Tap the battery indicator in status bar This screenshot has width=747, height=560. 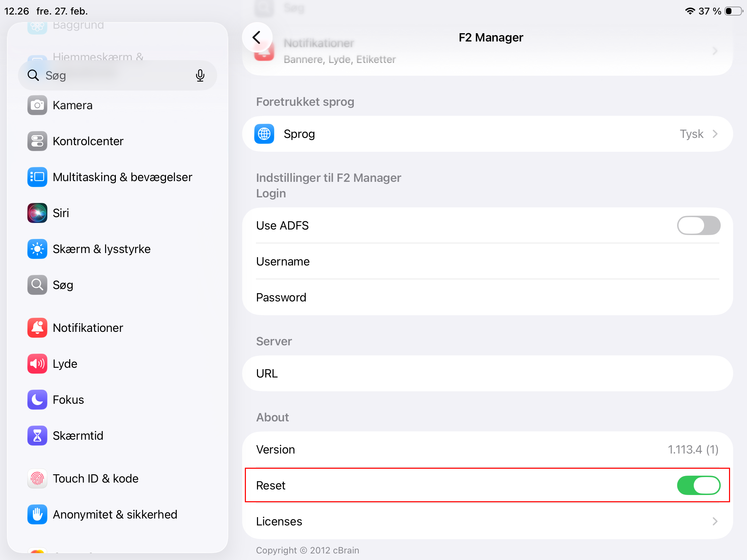(x=734, y=11)
